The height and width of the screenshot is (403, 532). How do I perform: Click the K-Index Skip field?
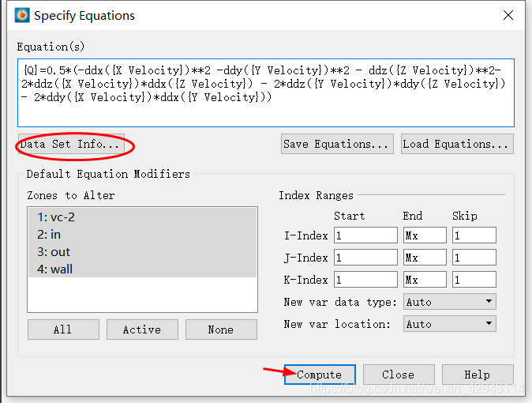[474, 279]
